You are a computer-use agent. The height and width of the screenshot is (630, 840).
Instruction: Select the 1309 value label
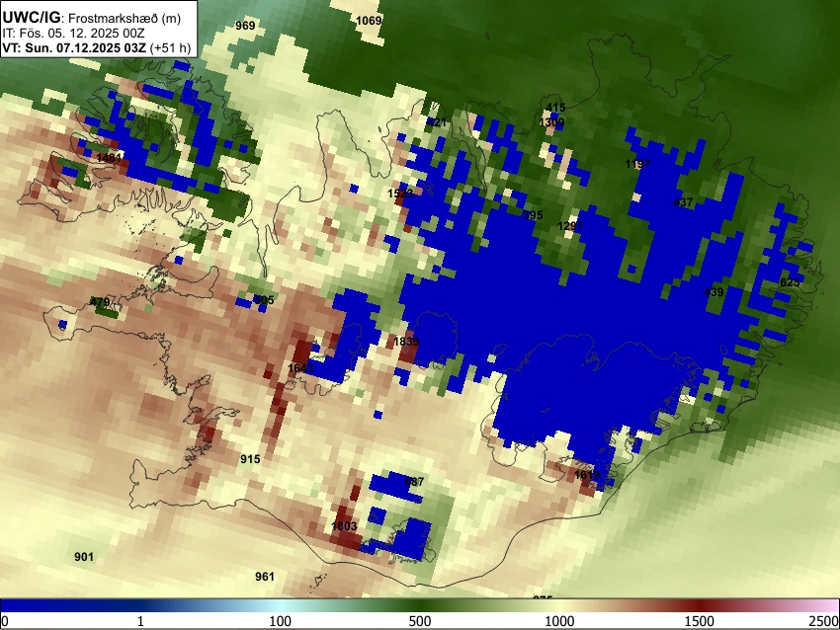point(551,122)
